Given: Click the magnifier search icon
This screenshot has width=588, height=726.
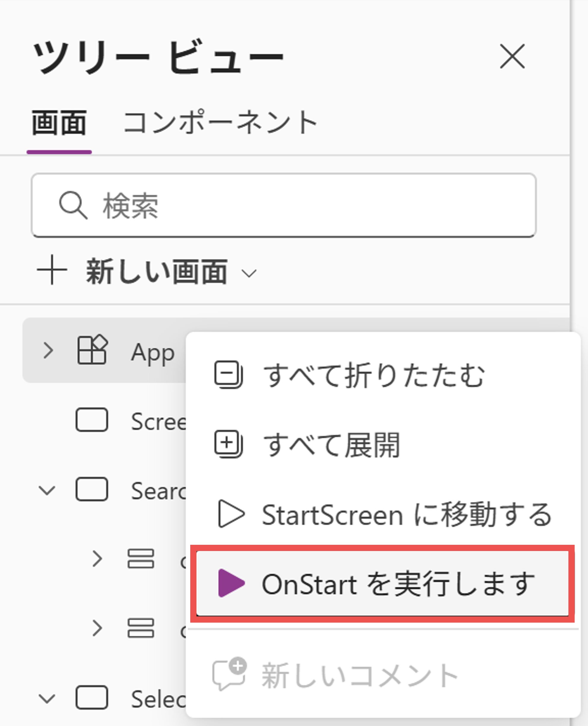Looking at the screenshot, I should (73, 205).
